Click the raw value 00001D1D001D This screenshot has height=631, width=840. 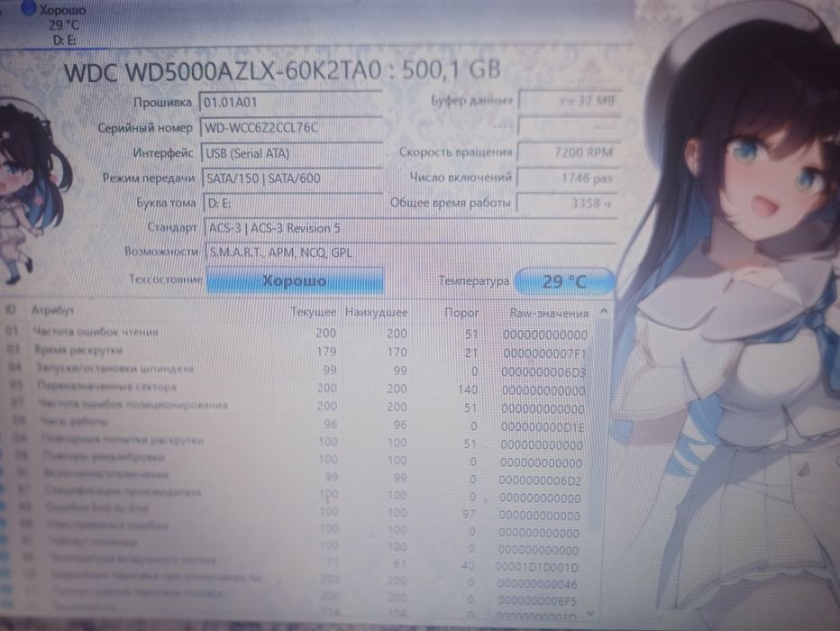coord(537,567)
